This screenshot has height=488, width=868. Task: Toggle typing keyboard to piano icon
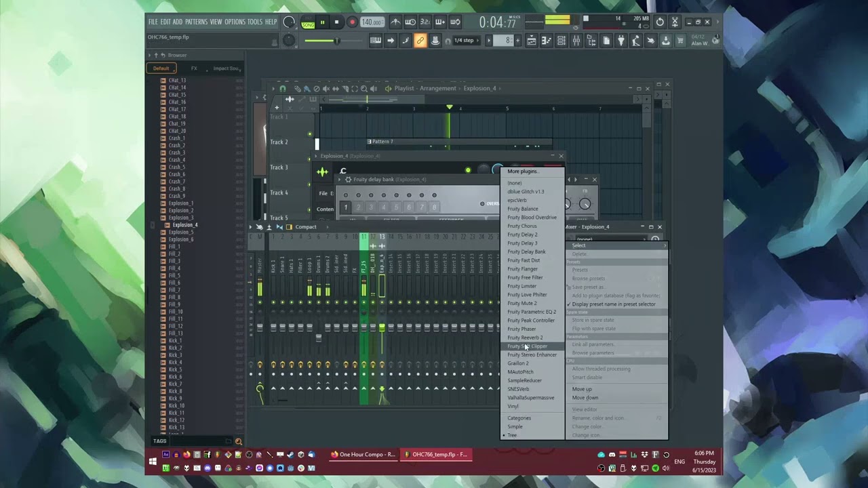click(375, 41)
